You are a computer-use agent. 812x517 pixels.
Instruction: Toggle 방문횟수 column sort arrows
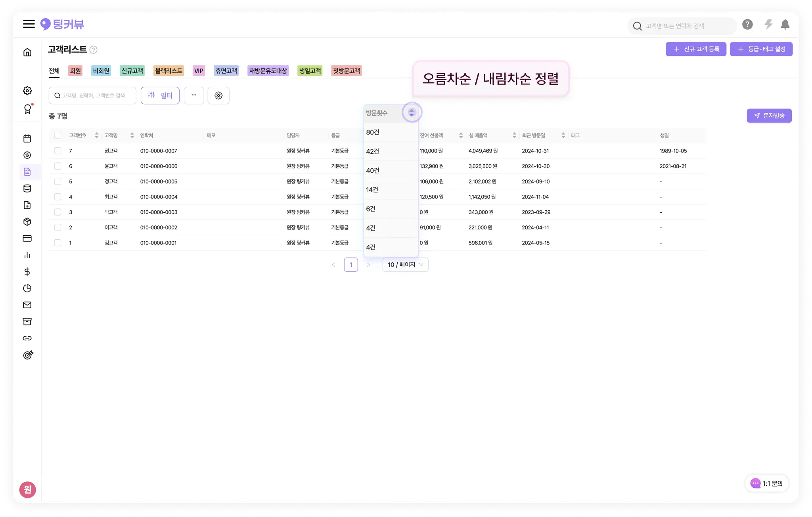[412, 113]
